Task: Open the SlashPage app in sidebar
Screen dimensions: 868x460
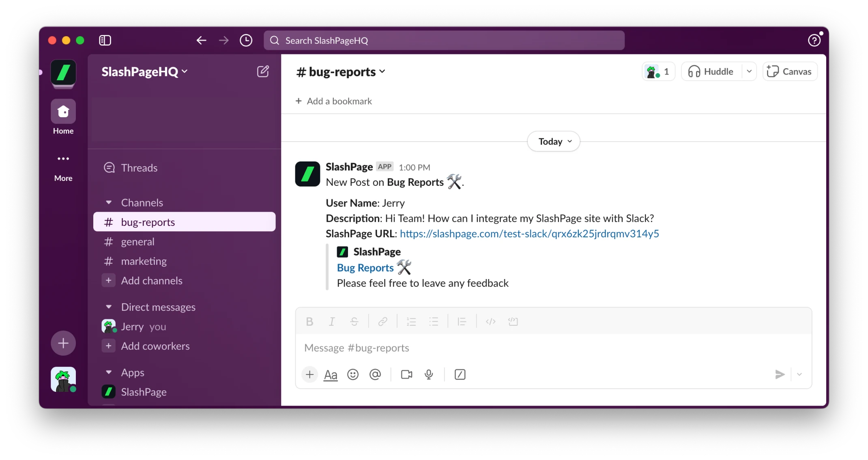Action: pyautogui.click(x=185, y=392)
